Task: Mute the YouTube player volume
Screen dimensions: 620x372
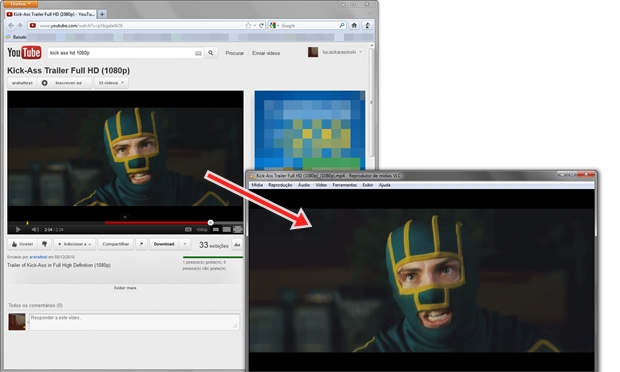Action: point(35,229)
